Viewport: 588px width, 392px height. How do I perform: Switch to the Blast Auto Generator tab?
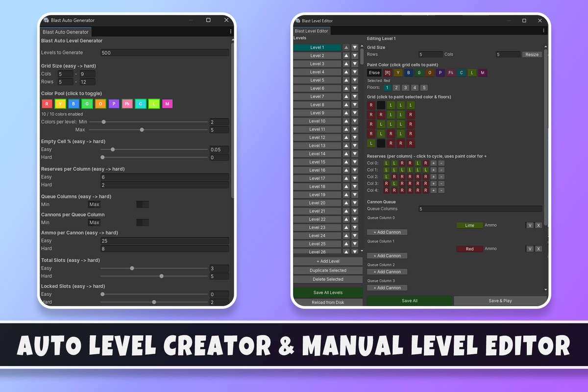(65, 31)
